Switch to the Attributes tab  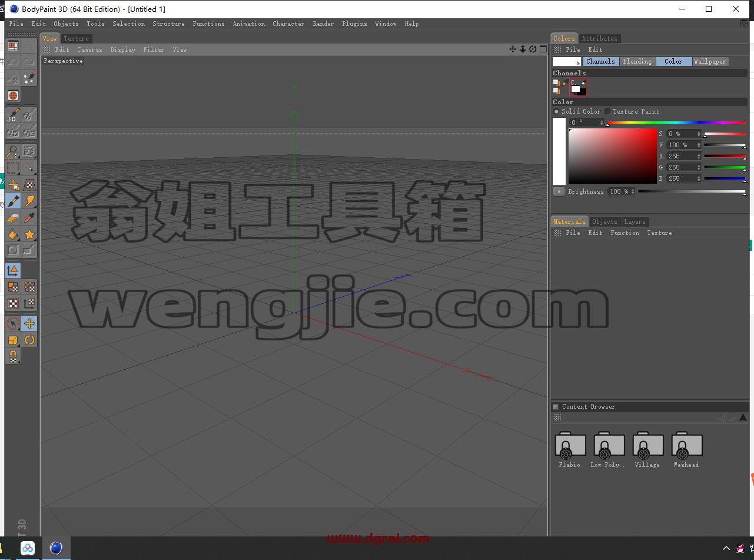click(599, 38)
